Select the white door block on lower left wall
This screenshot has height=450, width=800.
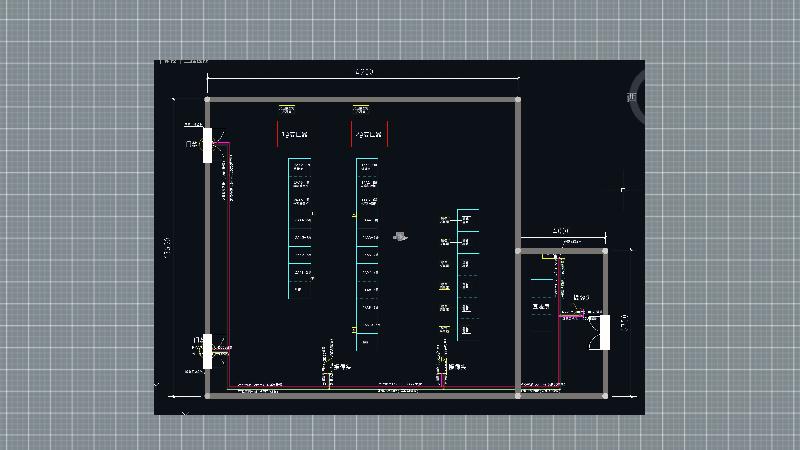(x=207, y=351)
